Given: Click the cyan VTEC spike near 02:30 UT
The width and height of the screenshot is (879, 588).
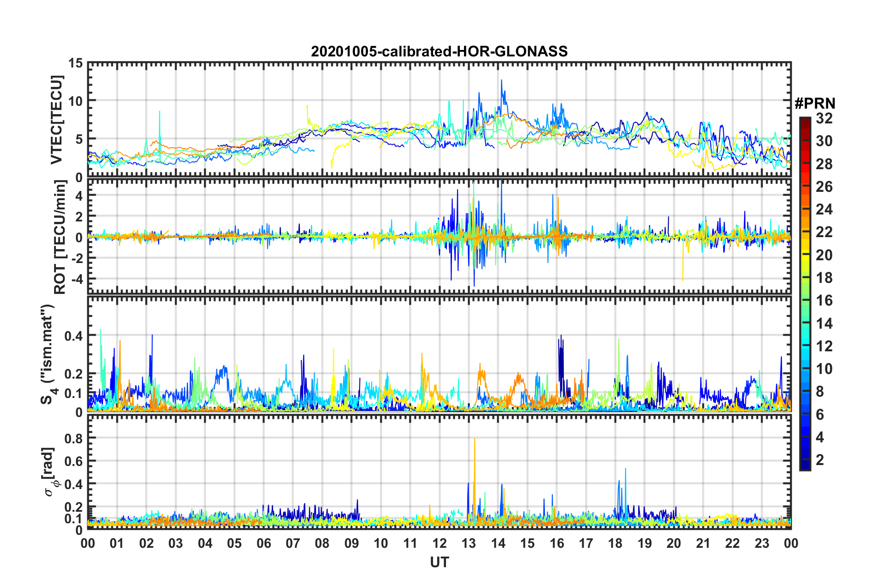Looking at the screenshot, I should pos(159,112).
